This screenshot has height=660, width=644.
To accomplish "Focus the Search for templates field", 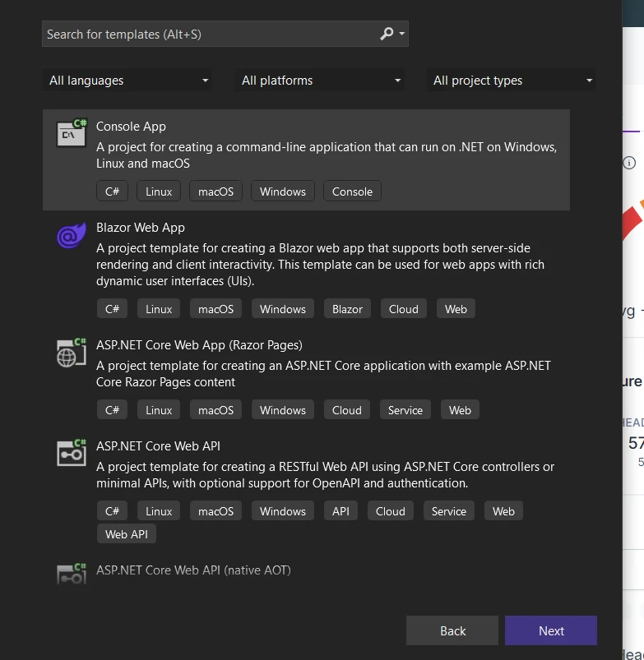I will 206,35.
